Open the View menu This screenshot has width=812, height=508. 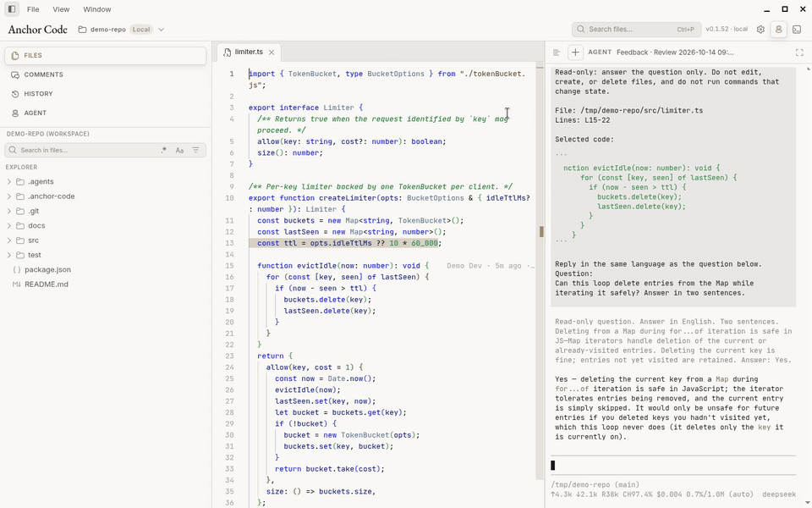(x=61, y=9)
